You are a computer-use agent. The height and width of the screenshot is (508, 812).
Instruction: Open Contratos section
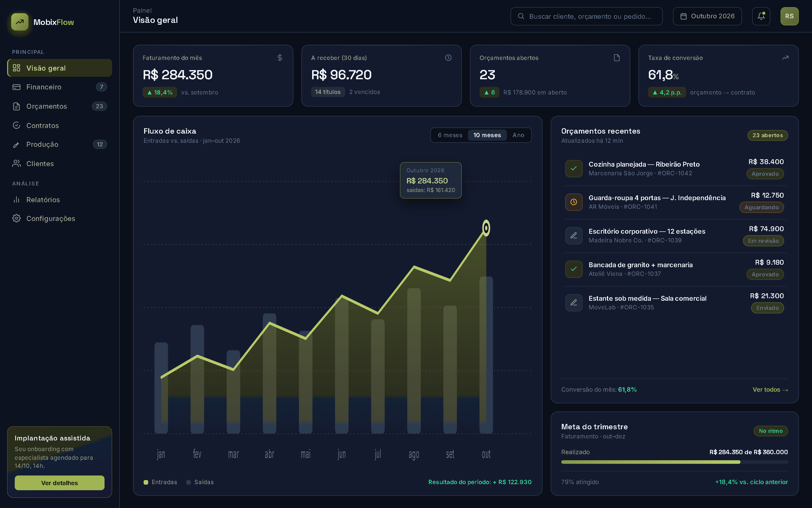[60, 125]
